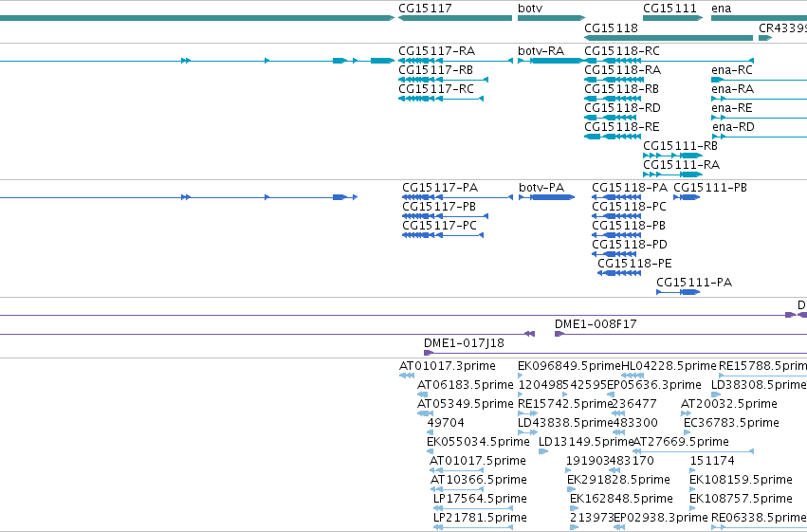Select the CG15111 gene bar
Viewport: 807px width, 532px height.
point(672,18)
